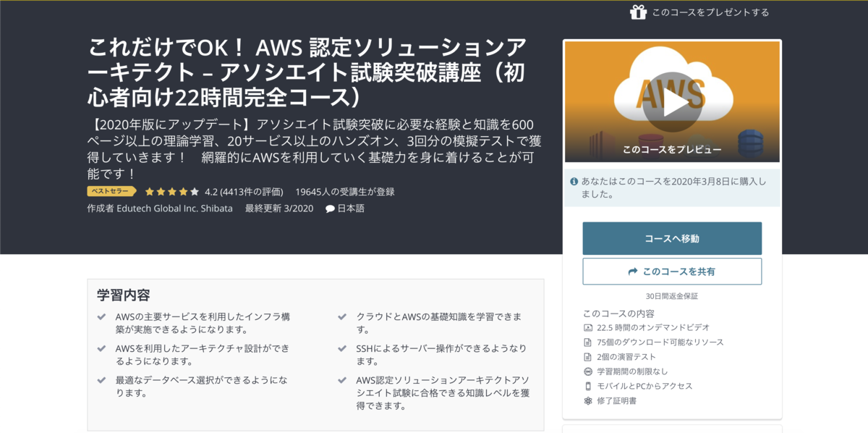
Task: Click the text 'SSHによるサーバー操作ができるようなります'
Action: (x=441, y=354)
